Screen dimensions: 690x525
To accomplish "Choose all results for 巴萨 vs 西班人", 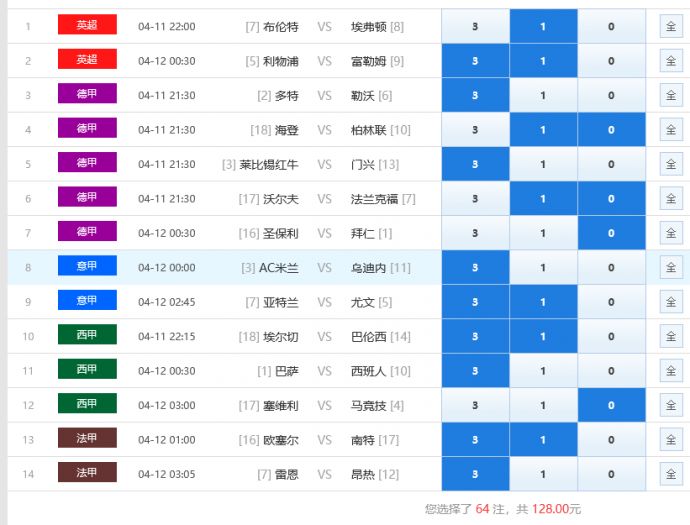I will (670, 371).
